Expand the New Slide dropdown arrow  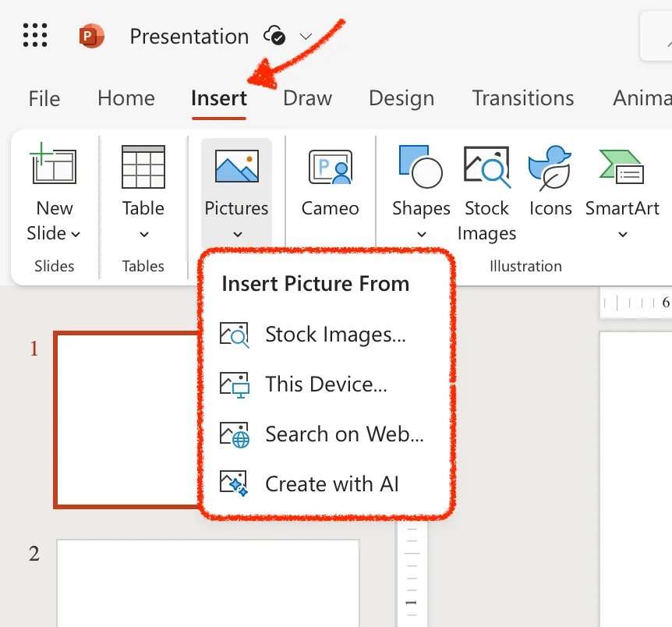tap(76, 234)
